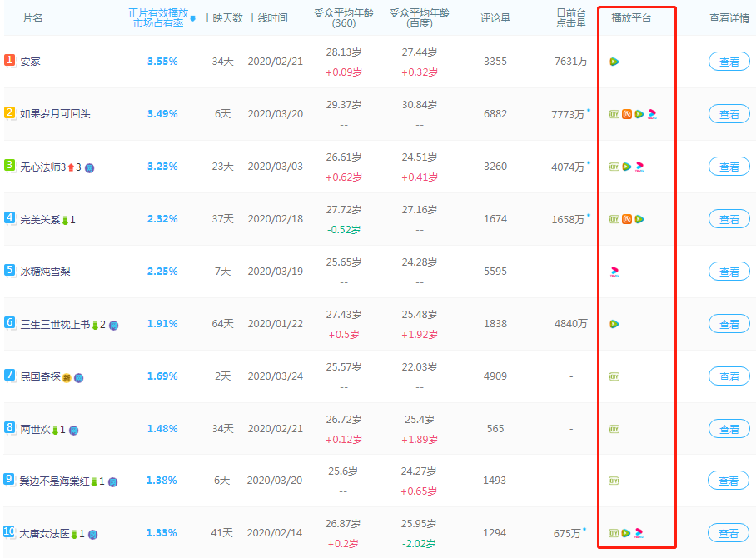Select the title 安家
Screen dimensions: 756x558
30,62
